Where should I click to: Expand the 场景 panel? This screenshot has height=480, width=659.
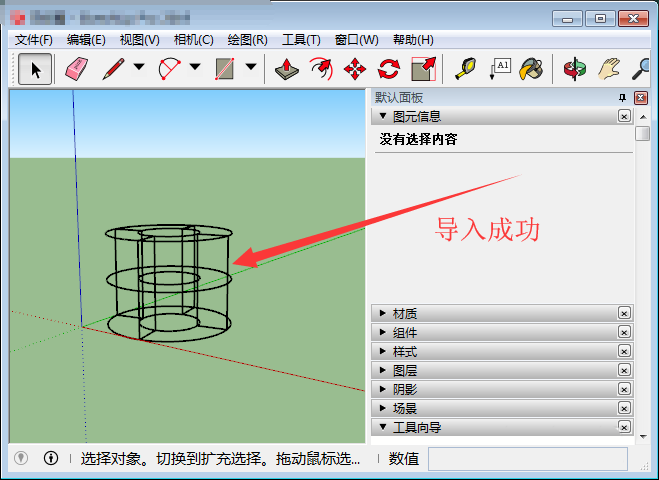point(383,408)
